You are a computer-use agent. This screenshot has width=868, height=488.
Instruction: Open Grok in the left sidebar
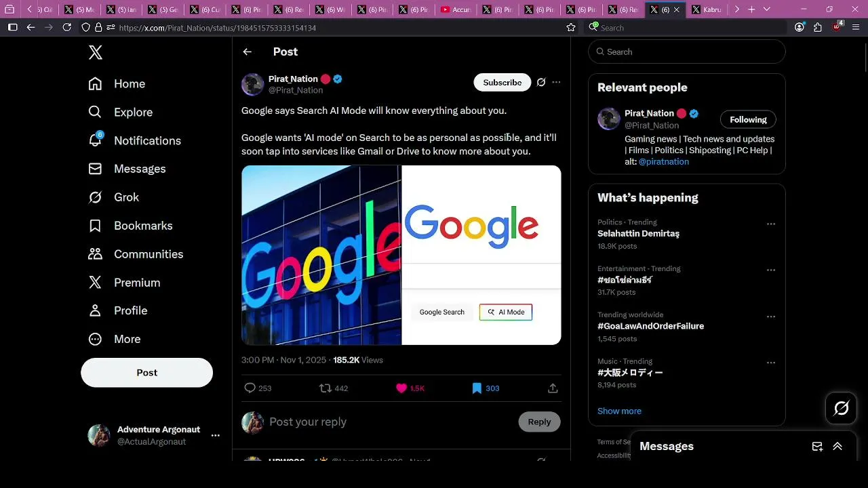coord(113,197)
